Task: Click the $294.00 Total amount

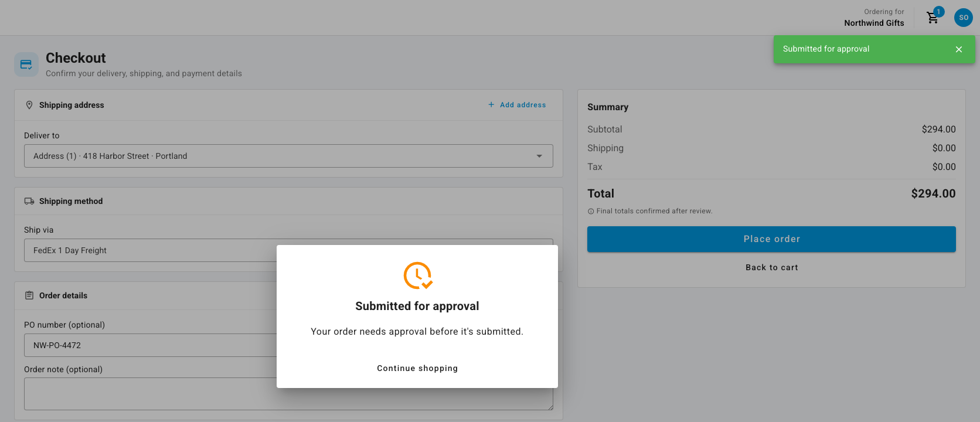Action: point(933,193)
